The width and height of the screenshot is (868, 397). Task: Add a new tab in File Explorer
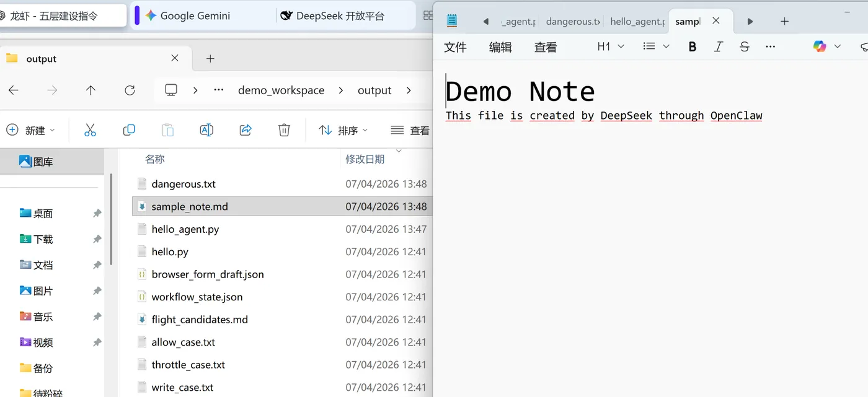click(210, 58)
